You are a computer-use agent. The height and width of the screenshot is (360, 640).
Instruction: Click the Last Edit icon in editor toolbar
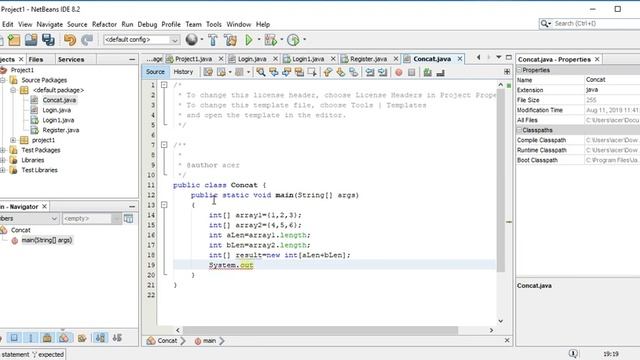point(208,72)
